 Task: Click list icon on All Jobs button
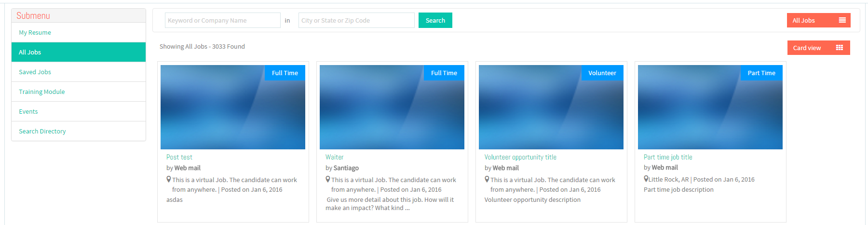(x=842, y=20)
